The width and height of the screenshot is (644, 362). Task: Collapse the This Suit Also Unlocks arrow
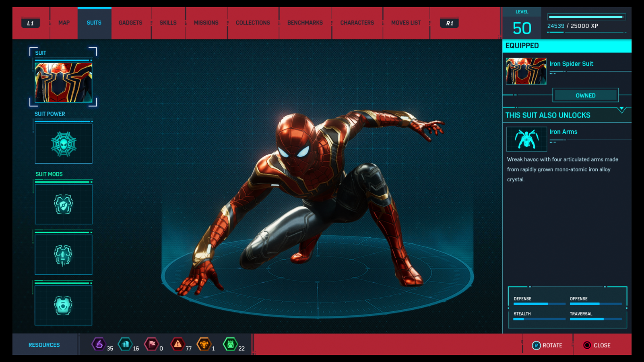(x=622, y=109)
